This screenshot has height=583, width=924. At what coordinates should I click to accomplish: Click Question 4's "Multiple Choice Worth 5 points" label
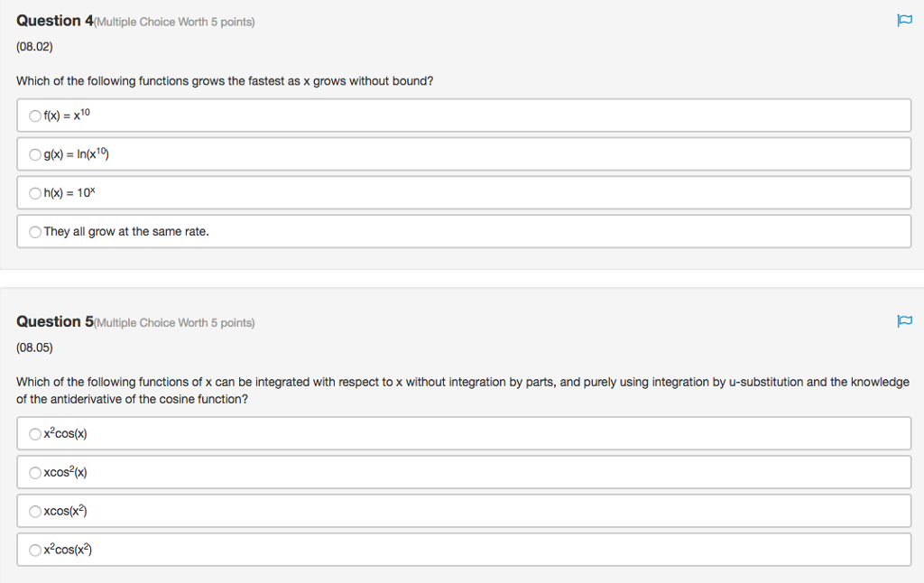pyautogui.click(x=175, y=22)
